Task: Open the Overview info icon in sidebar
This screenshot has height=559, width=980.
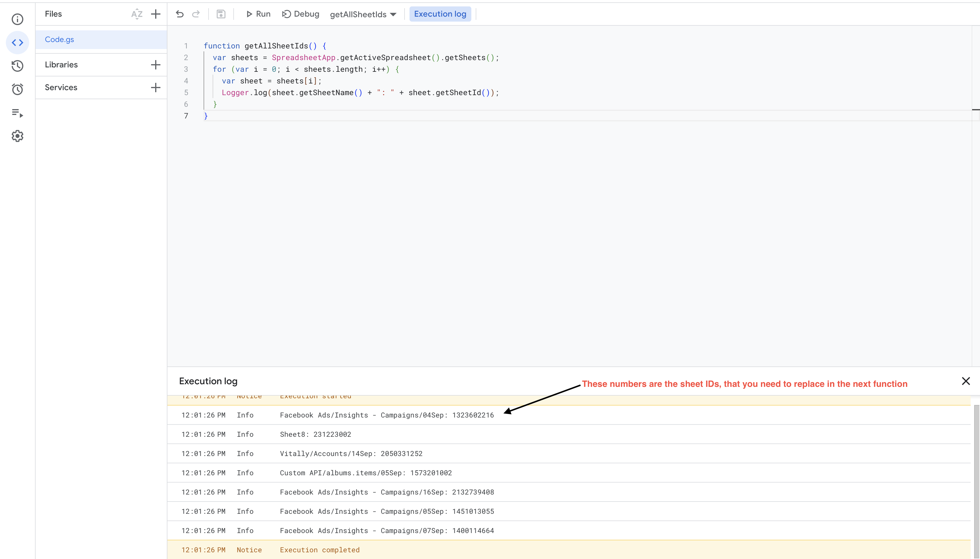Action: pyautogui.click(x=17, y=19)
